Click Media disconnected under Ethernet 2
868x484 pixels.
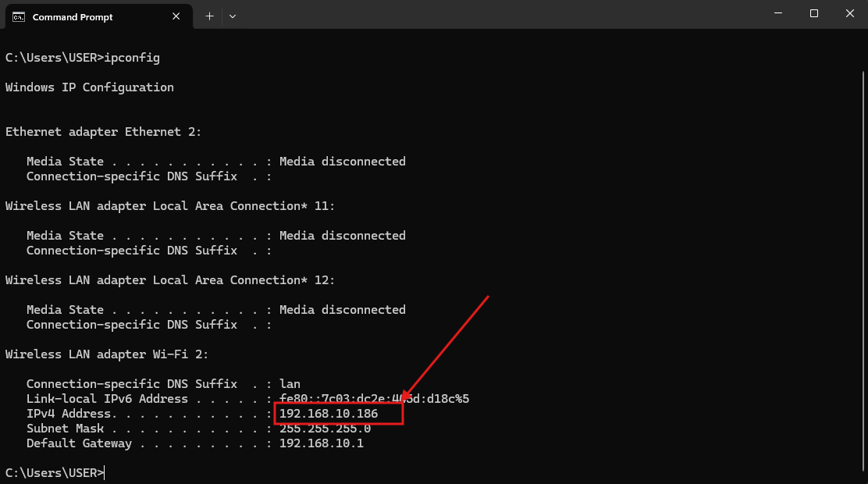(x=342, y=162)
